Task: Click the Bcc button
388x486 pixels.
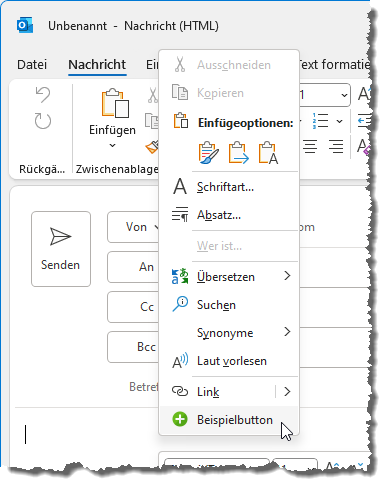Action: tap(133, 347)
